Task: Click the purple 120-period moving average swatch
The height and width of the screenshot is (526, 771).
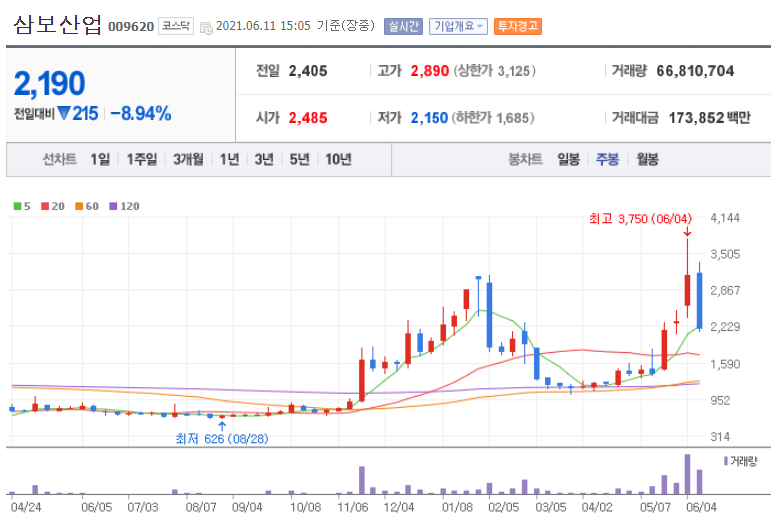Action: (x=113, y=206)
